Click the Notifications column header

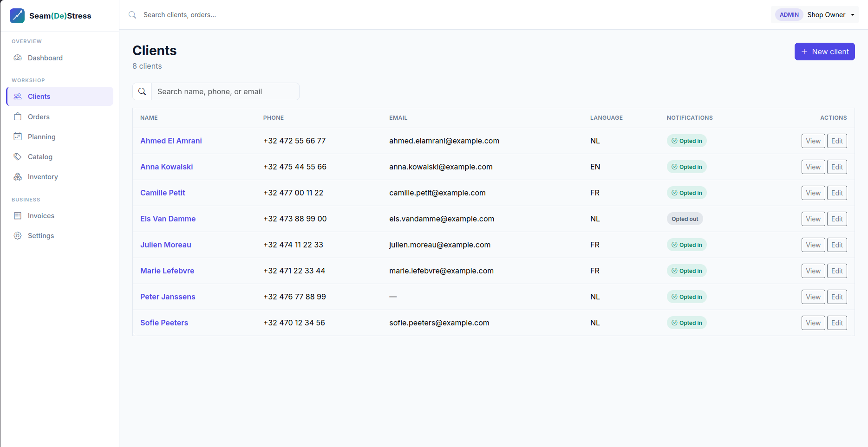[x=690, y=118]
